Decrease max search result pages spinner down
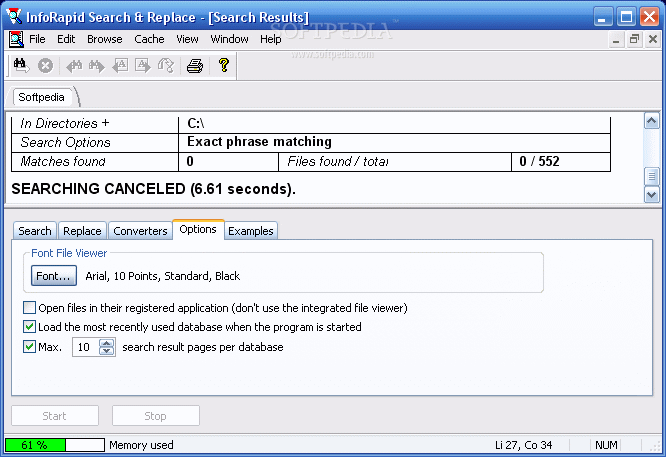Image resolution: width=666 pixels, height=457 pixels. [x=107, y=351]
